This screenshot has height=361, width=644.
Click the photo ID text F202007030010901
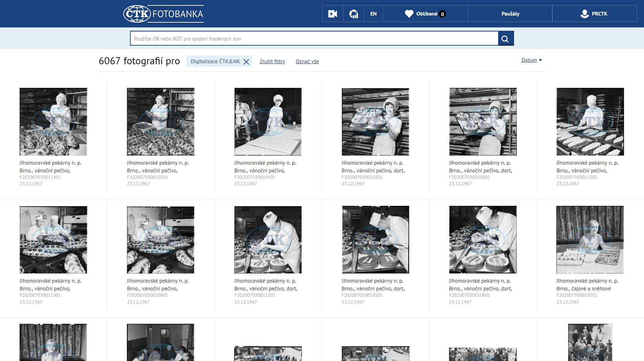(x=148, y=295)
